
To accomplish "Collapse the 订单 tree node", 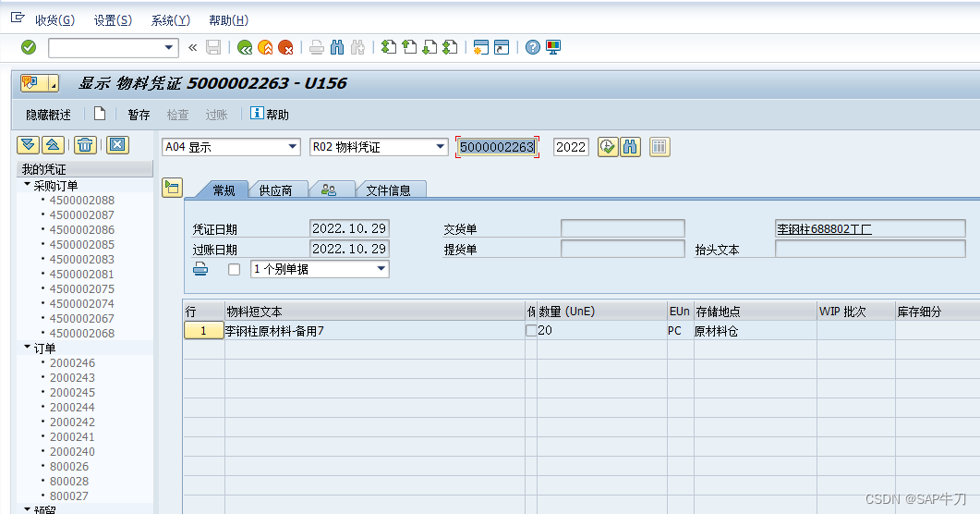I will tap(27, 347).
